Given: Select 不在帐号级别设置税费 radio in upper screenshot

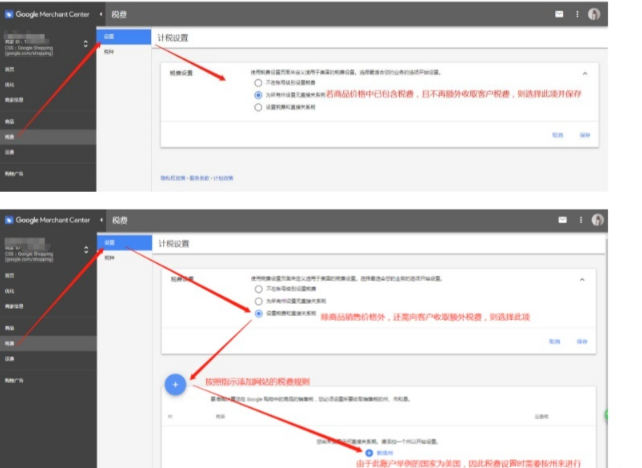Looking at the screenshot, I should point(258,83).
